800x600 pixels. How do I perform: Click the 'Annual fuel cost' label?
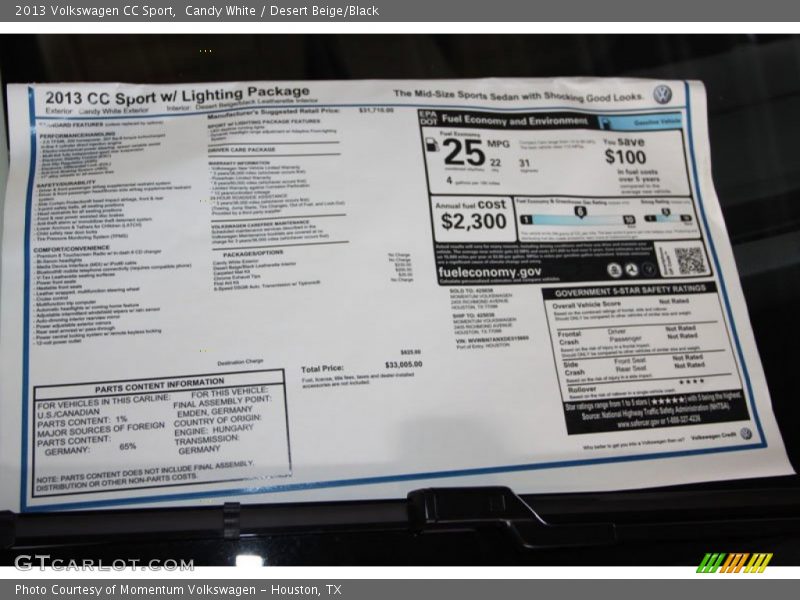point(470,205)
